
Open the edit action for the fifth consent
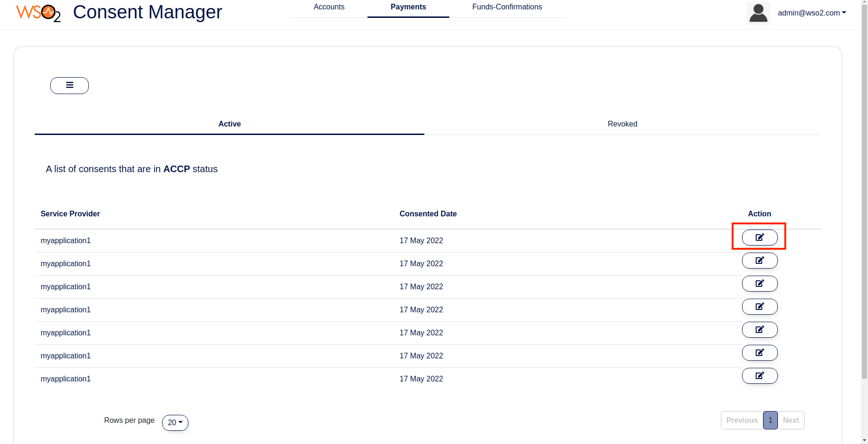(759, 330)
